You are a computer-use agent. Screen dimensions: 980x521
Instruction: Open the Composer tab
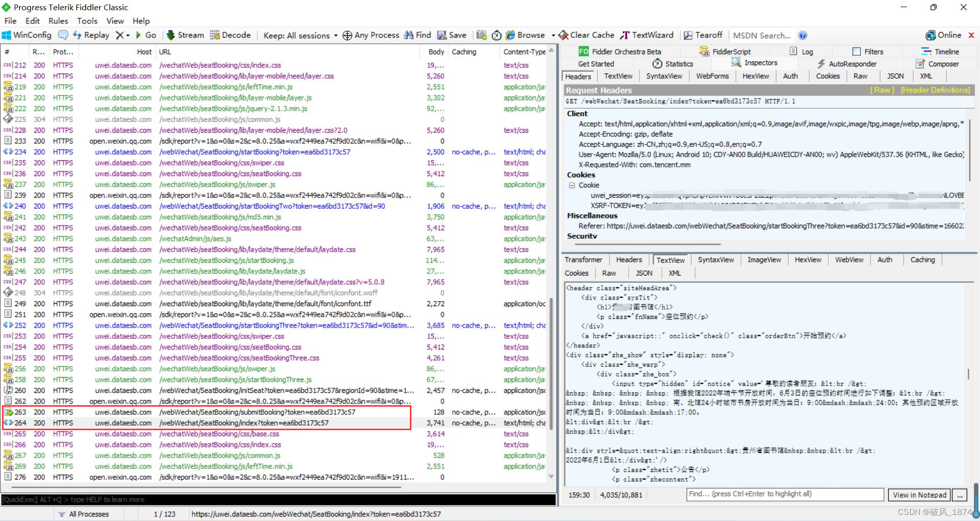[937, 64]
